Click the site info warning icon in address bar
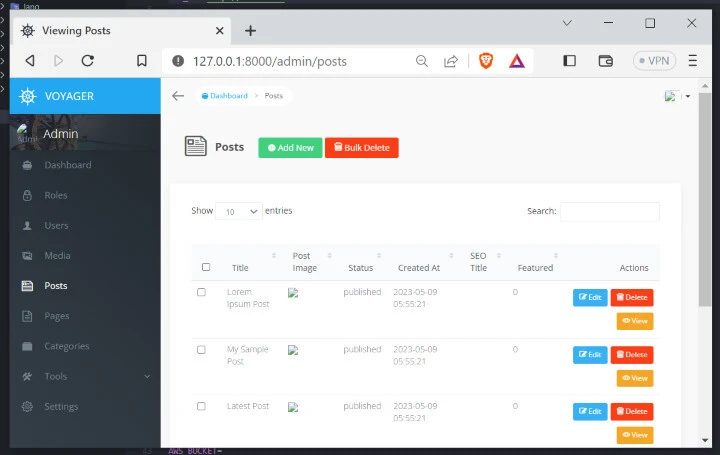 coord(178,61)
